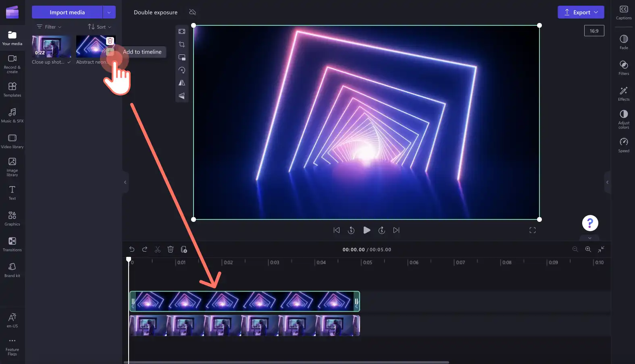This screenshot has width=635, height=364.
Task: Open the help question mark button
Action: point(590,223)
